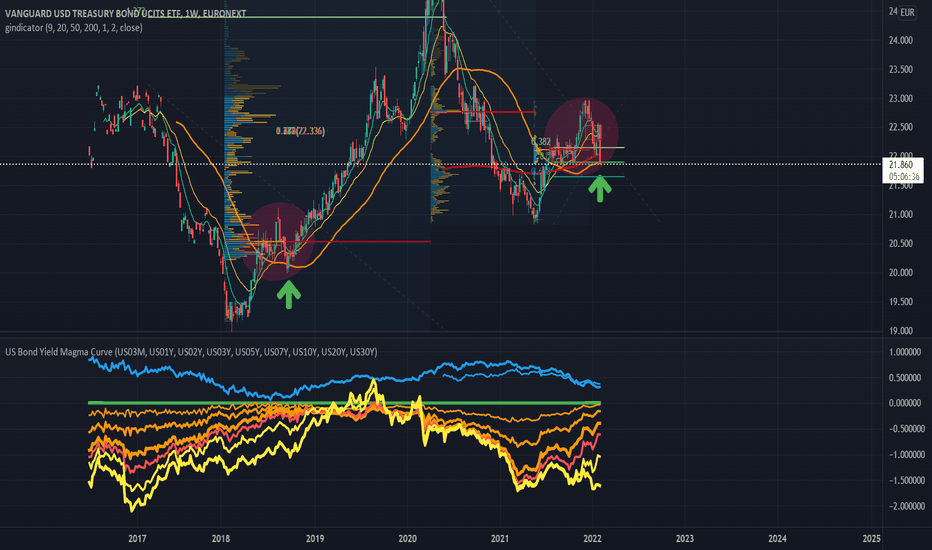Screen dimensions: 932x550
Task: Click the 20.500 price axis label
Action: coord(900,244)
